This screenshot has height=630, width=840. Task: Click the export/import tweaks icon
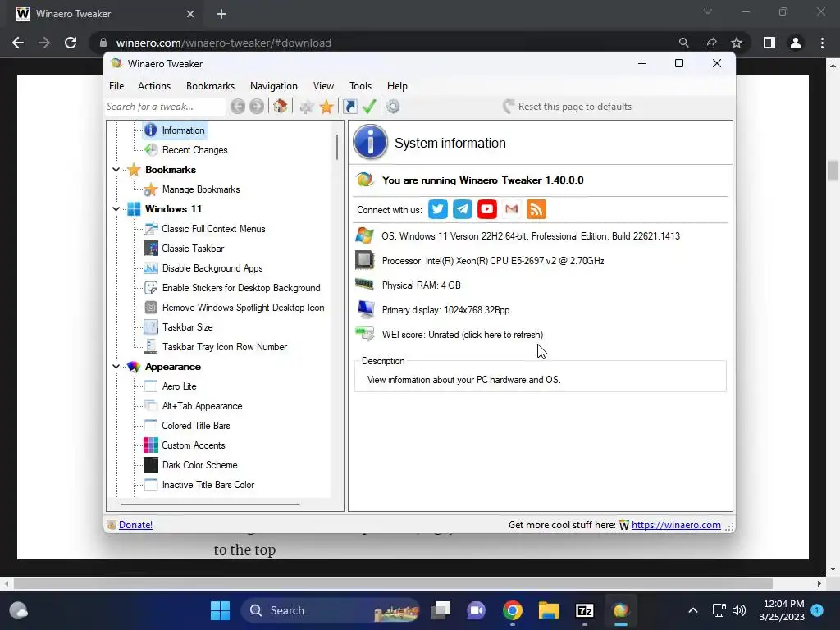(x=349, y=107)
